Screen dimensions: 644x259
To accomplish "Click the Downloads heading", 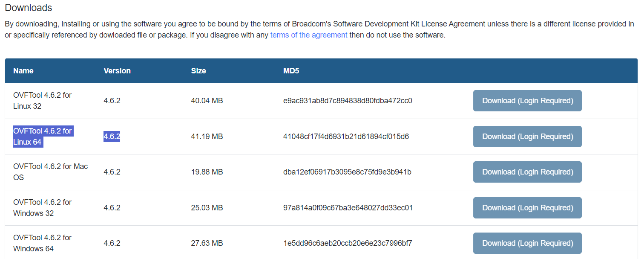I will (x=29, y=8).
